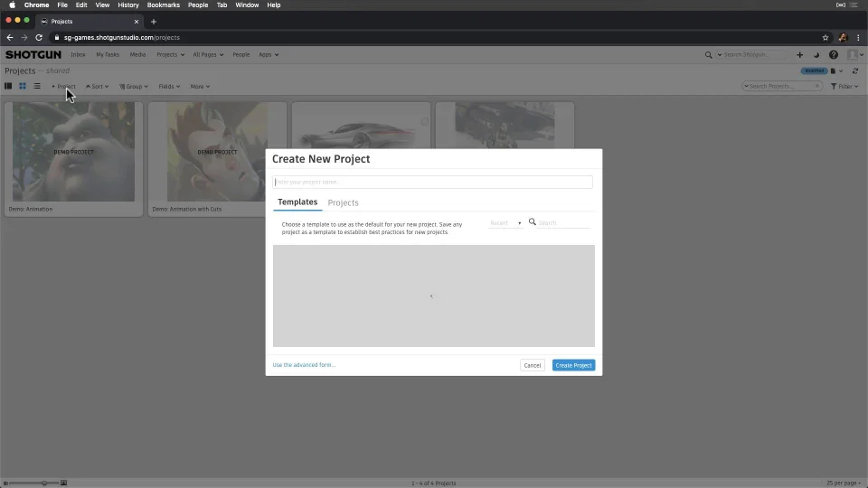
Task: Click the template search magnifier icon
Action: coord(532,222)
